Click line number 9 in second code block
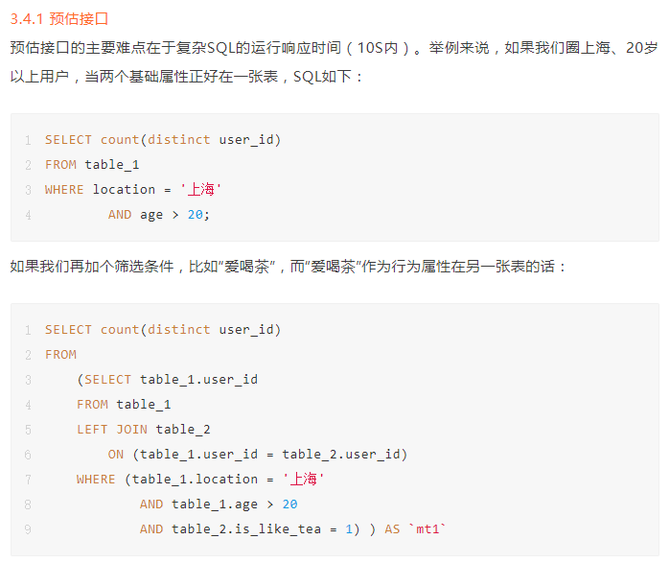 click(28, 530)
